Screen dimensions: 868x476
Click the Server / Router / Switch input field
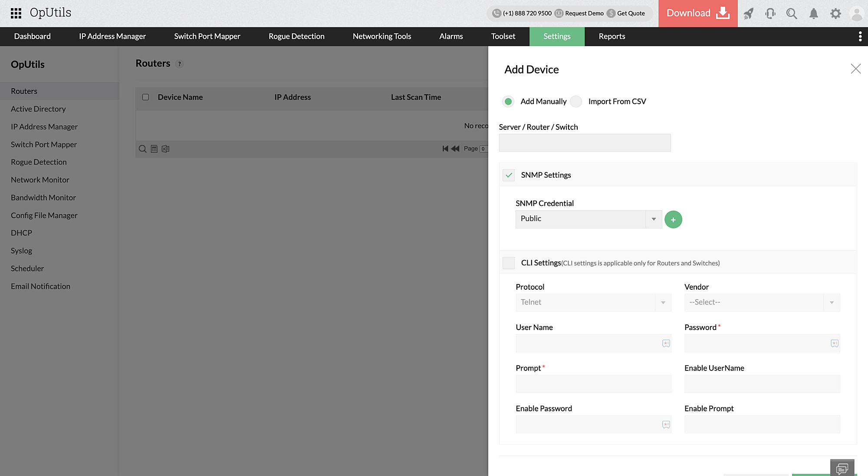point(585,143)
